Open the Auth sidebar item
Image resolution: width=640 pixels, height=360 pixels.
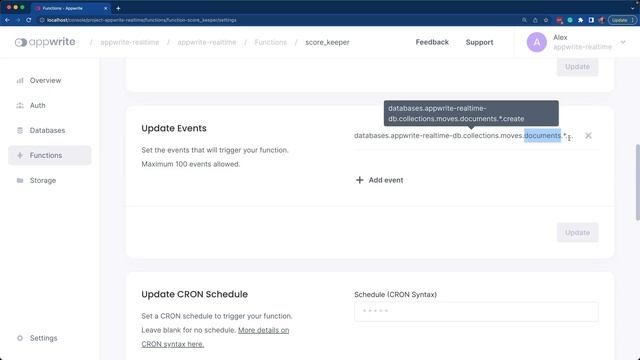click(49, 105)
